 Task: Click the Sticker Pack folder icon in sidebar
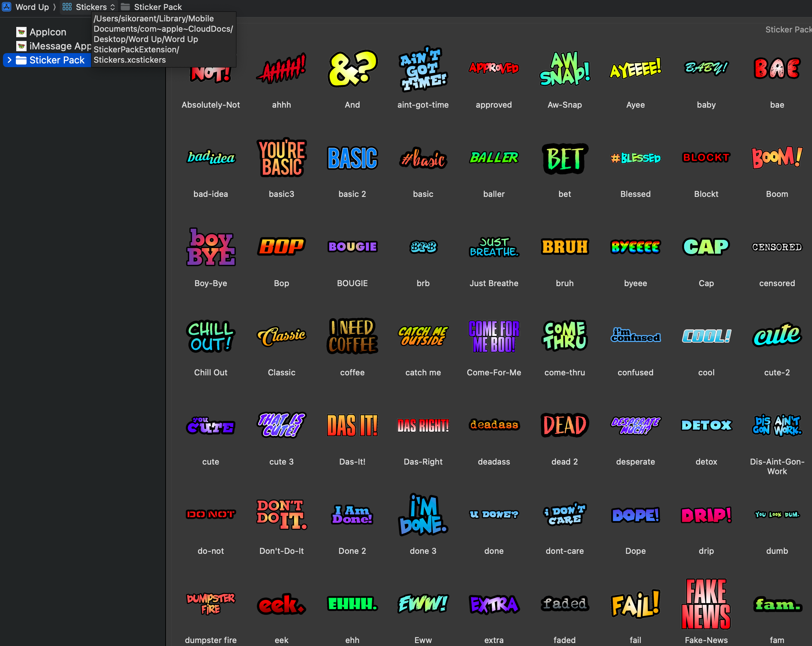21,60
